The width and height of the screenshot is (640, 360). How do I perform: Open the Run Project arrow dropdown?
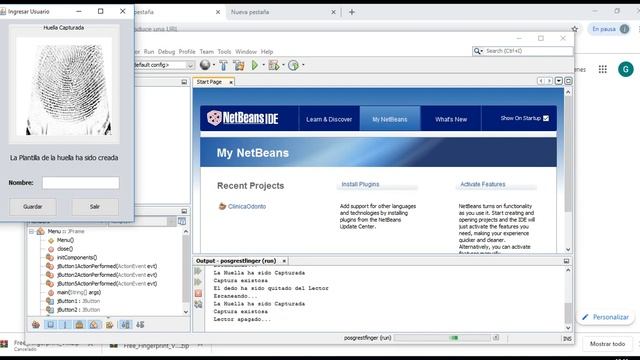point(263,65)
